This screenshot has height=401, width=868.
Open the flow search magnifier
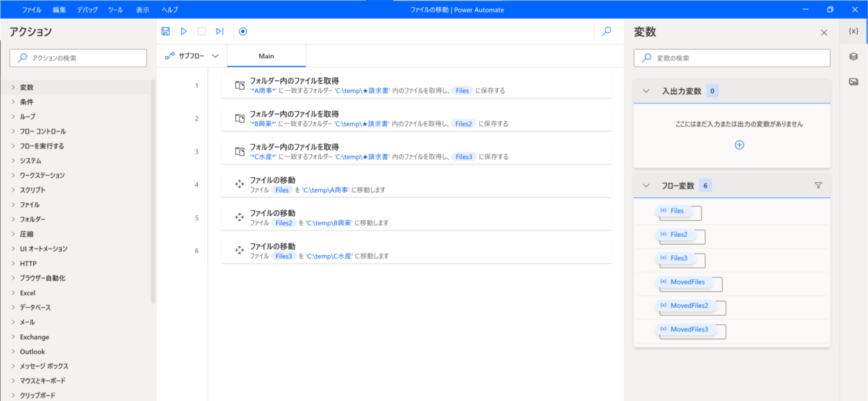tap(606, 31)
